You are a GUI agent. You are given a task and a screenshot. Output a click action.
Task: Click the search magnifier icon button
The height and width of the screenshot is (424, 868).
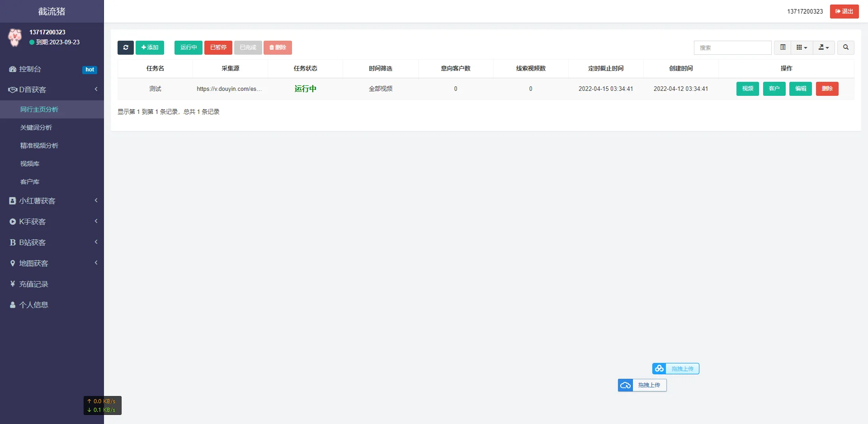coord(845,47)
